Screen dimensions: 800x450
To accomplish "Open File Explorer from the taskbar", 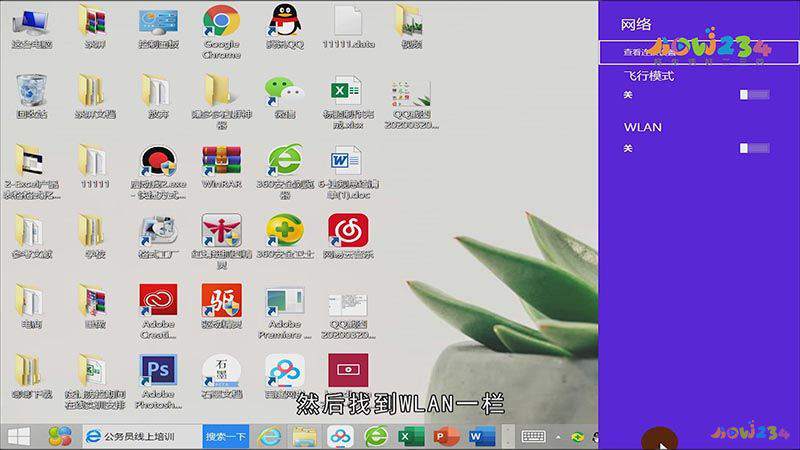I will click(305, 437).
